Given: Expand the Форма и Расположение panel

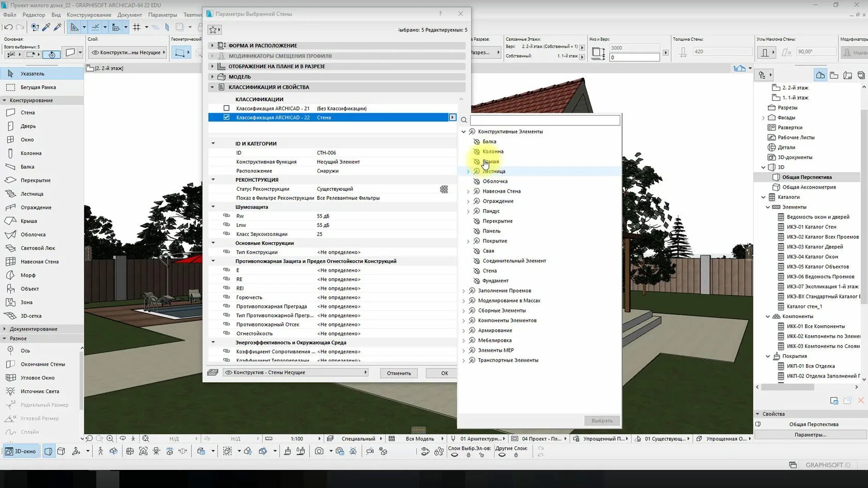Looking at the screenshot, I should [212, 45].
